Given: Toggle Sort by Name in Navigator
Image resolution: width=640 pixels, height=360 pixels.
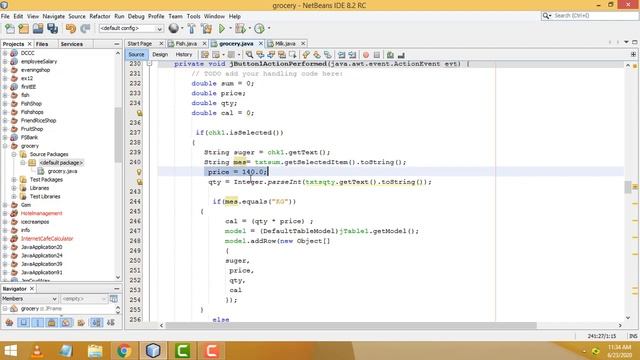Looking at the screenshot, I should click(x=96, y=323).
